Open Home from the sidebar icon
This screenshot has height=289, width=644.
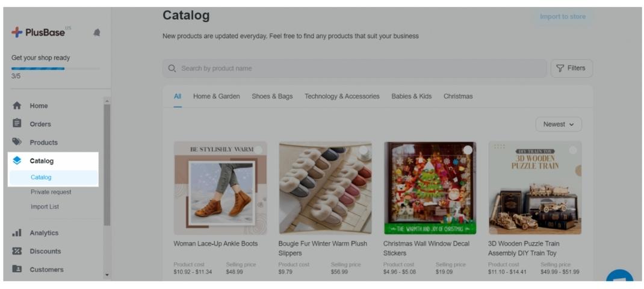(17, 105)
